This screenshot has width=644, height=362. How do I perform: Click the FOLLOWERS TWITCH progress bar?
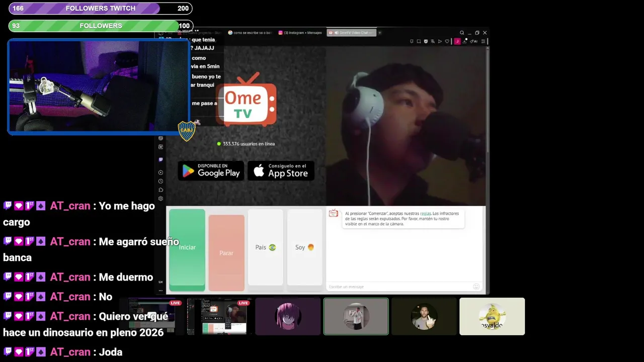(101, 9)
